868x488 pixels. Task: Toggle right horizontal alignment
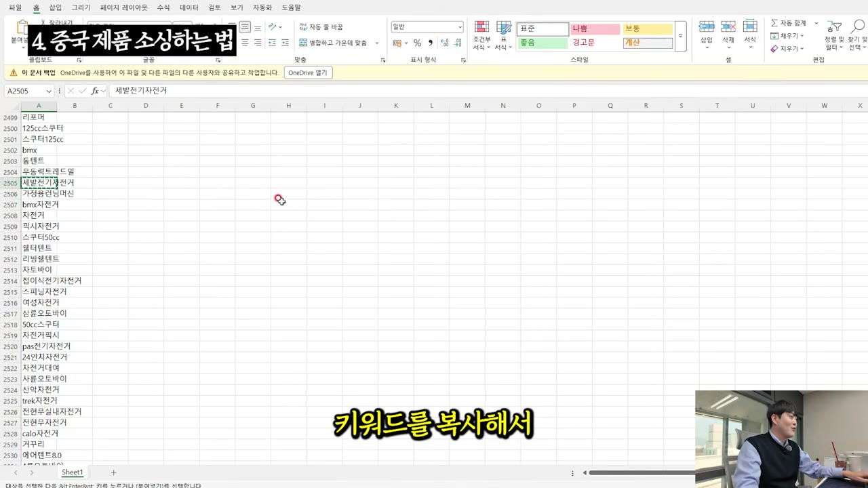(258, 43)
